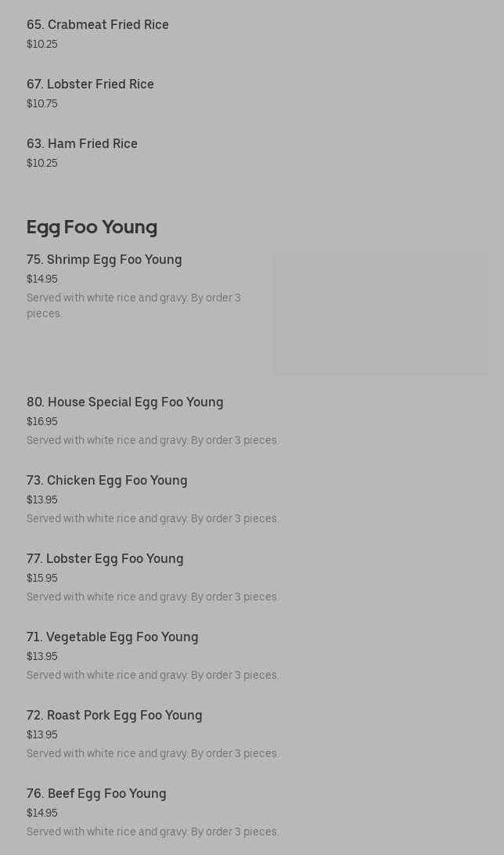
Task: Click the description under Shrimp Egg Foo Young
Action: (x=134, y=305)
